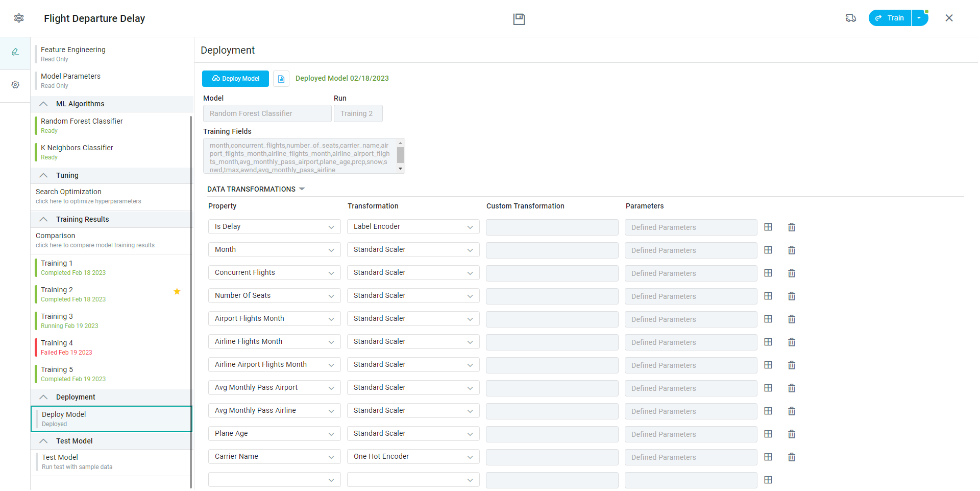The width and height of the screenshot is (980, 491).
Task: Click the save disk icon in header
Action: (519, 19)
